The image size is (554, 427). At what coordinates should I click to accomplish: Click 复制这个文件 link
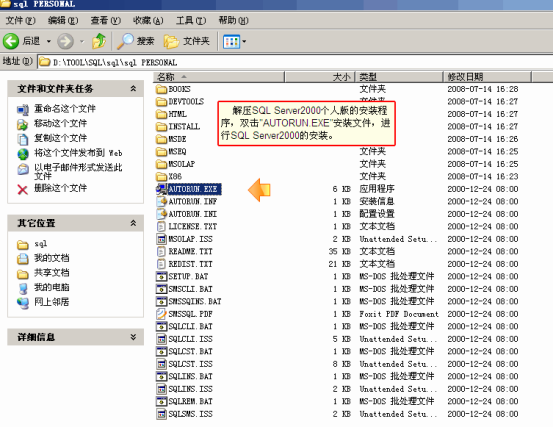click(x=60, y=138)
